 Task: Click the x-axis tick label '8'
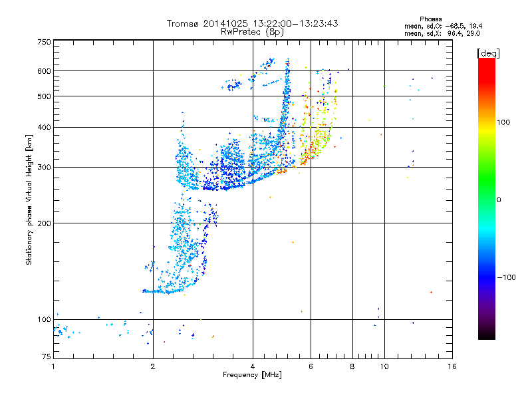point(352,366)
